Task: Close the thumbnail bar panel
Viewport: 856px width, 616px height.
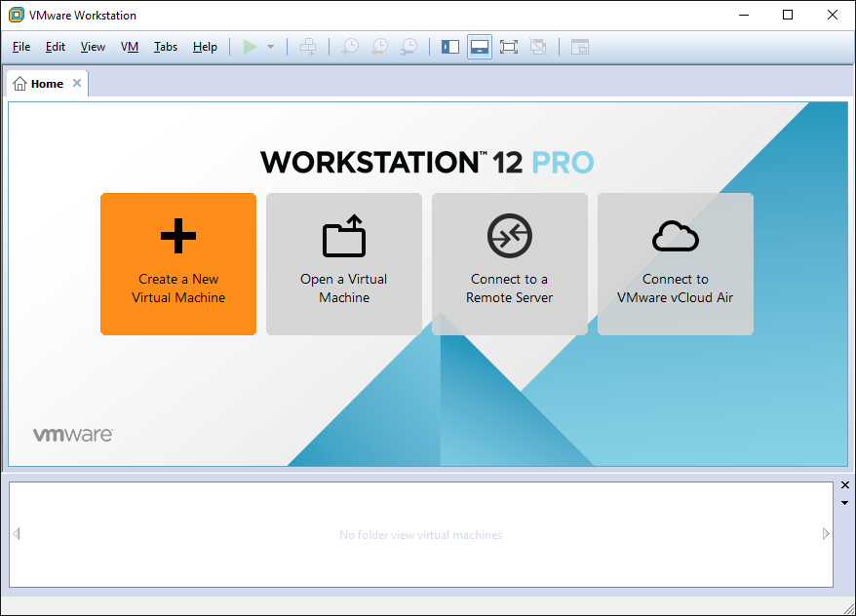Action: coord(845,485)
